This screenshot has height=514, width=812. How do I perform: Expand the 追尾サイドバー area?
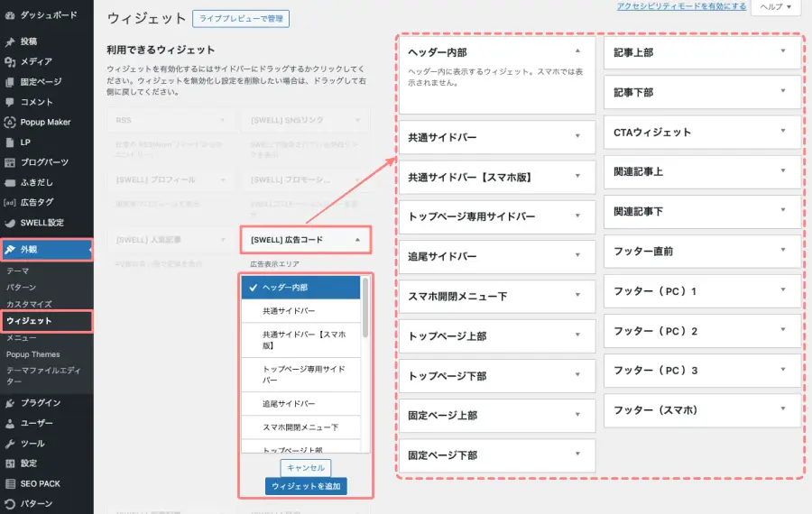577,255
